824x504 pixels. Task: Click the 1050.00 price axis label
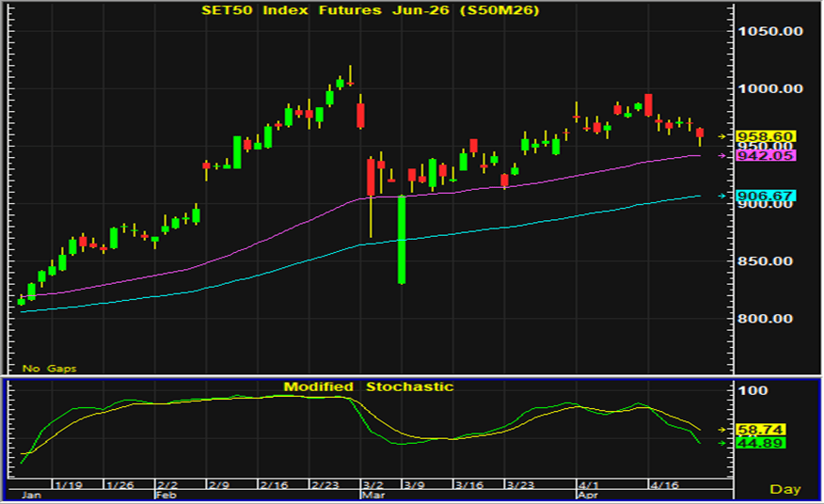click(x=771, y=31)
